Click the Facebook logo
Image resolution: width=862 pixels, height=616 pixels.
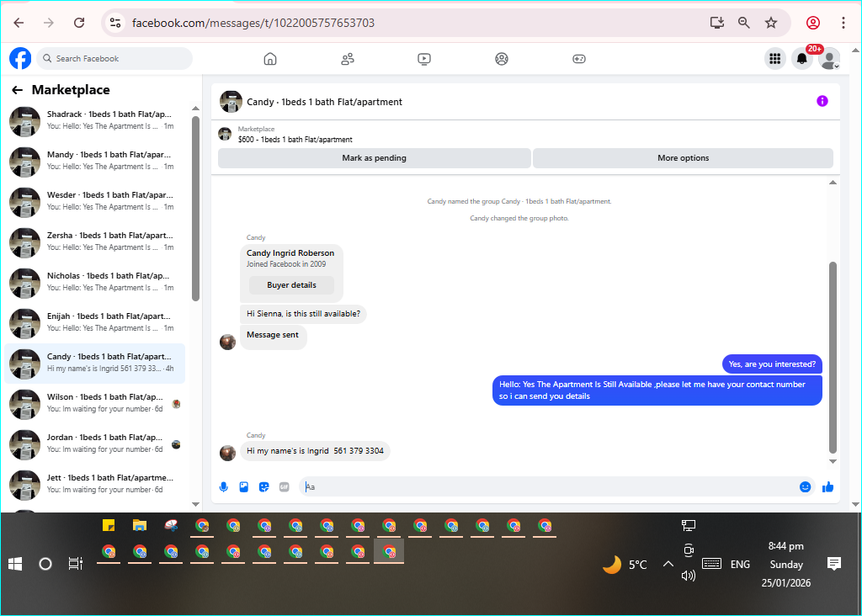pyautogui.click(x=20, y=58)
